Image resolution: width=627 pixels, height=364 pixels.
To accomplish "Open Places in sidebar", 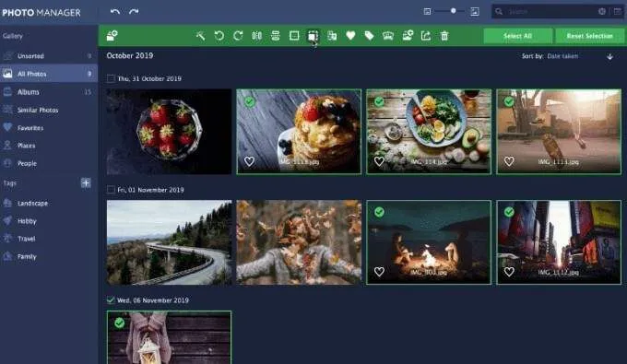I will click(x=49, y=146).
